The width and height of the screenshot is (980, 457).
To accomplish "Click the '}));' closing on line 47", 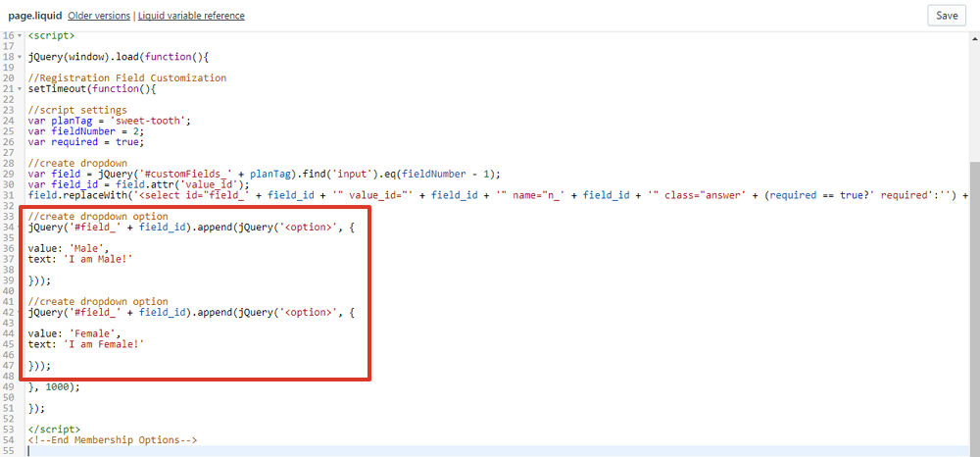I will [40, 365].
